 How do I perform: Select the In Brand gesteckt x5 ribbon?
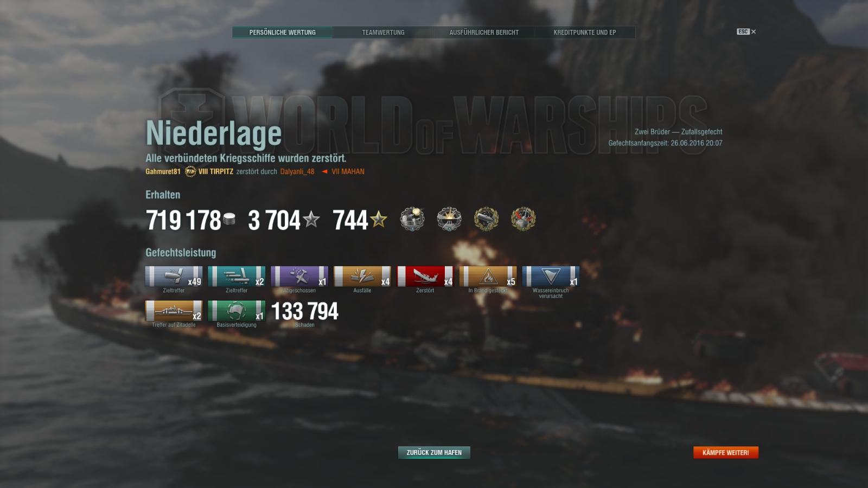(x=488, y=277)
